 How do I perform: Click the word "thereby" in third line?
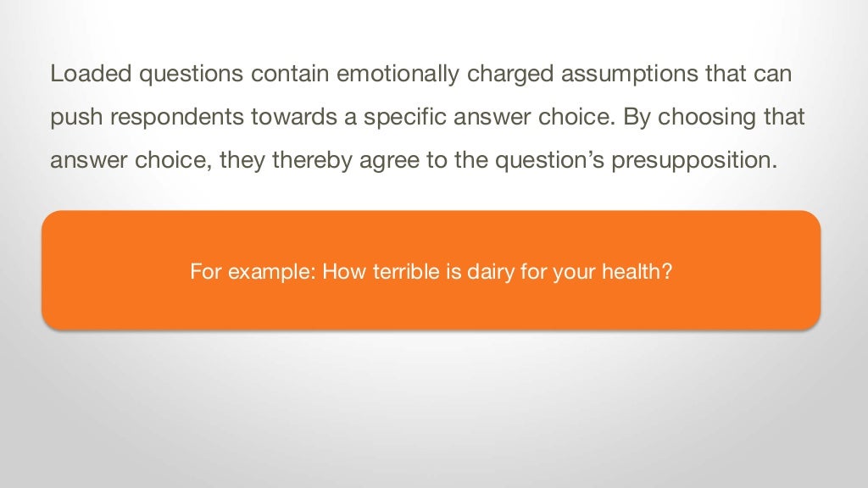point(312,160)
